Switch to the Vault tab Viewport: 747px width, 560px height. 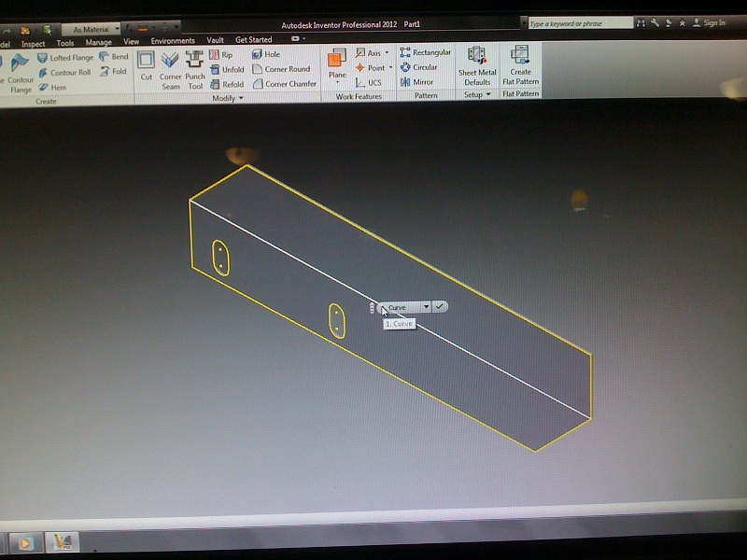(215, 40)
